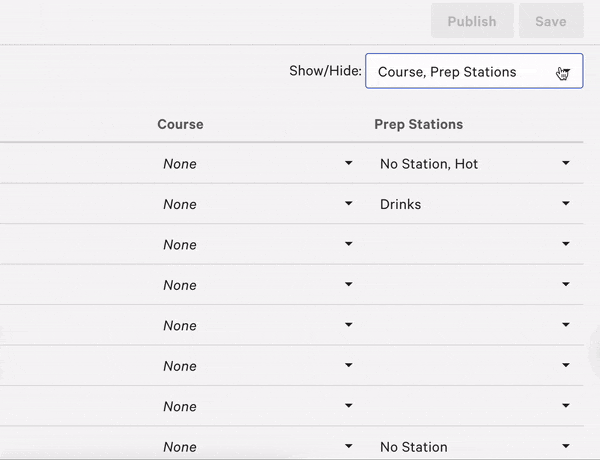Click the Prep Stations column header
The width and height of the screenshot is (600, 460).
(x=418, y=125)
